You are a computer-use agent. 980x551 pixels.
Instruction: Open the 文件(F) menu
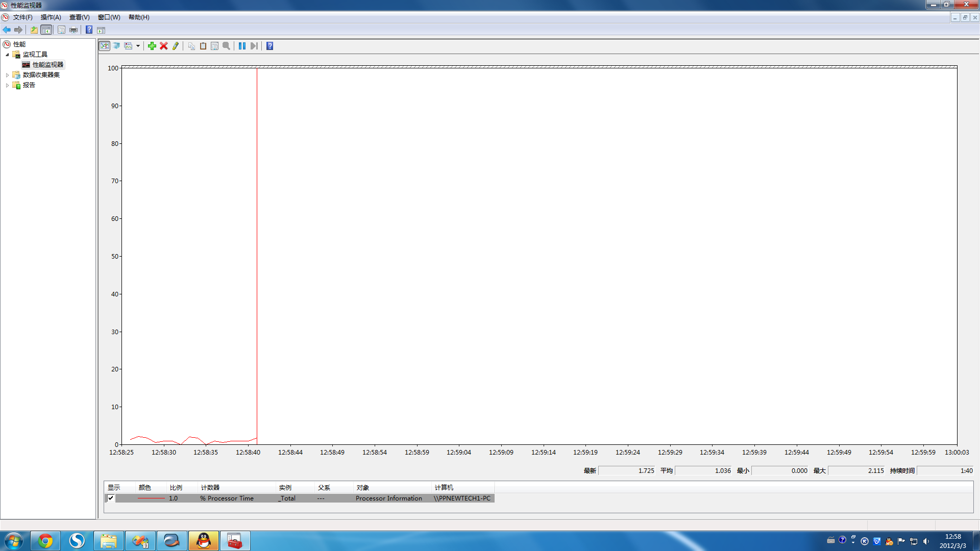(x=23, y=17)
